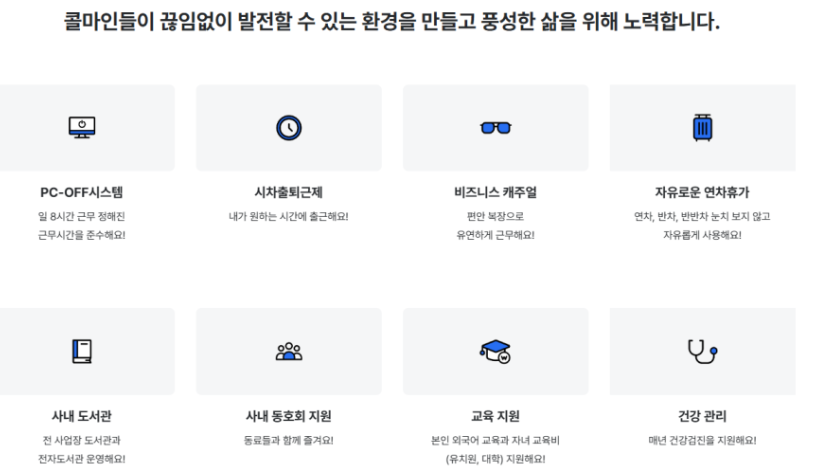Click the book icon for 사내 도서관

pyautogui.click(x=82, y=351)
